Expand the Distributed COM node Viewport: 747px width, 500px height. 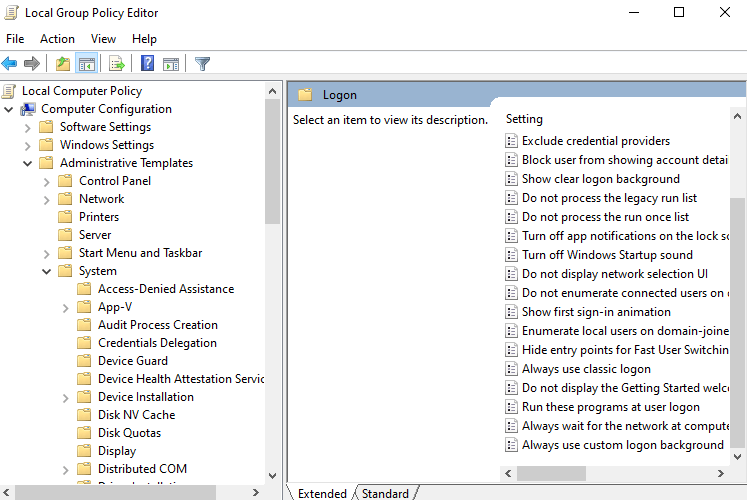click(66, 470)
